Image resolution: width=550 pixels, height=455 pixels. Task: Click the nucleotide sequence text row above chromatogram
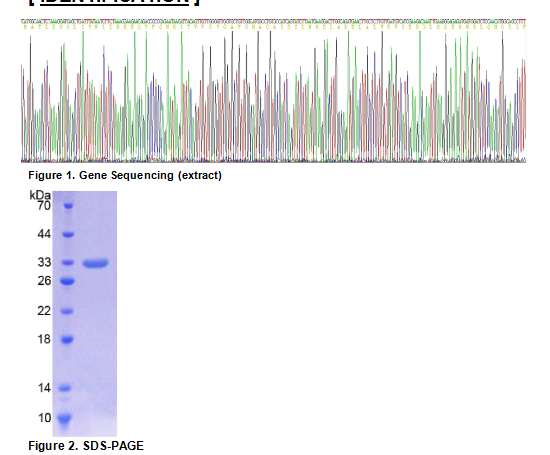(274, 21)
